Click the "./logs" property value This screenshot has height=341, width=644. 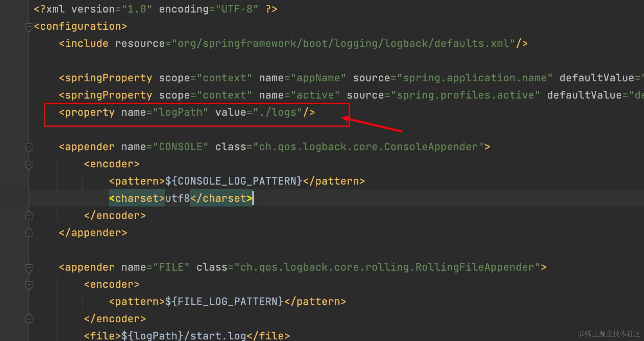click(x=277, y=112)
